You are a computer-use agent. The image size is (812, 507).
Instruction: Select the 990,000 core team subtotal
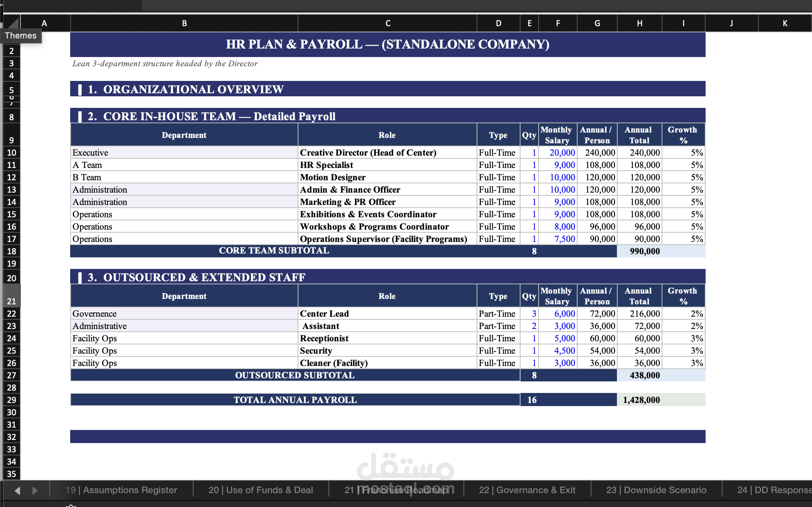640,251
